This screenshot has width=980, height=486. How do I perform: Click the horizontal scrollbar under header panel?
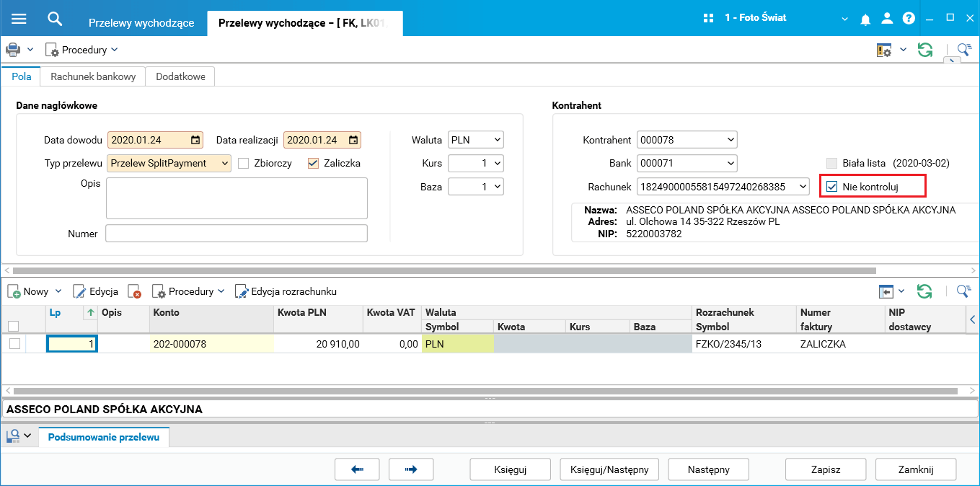coord(443,271)
